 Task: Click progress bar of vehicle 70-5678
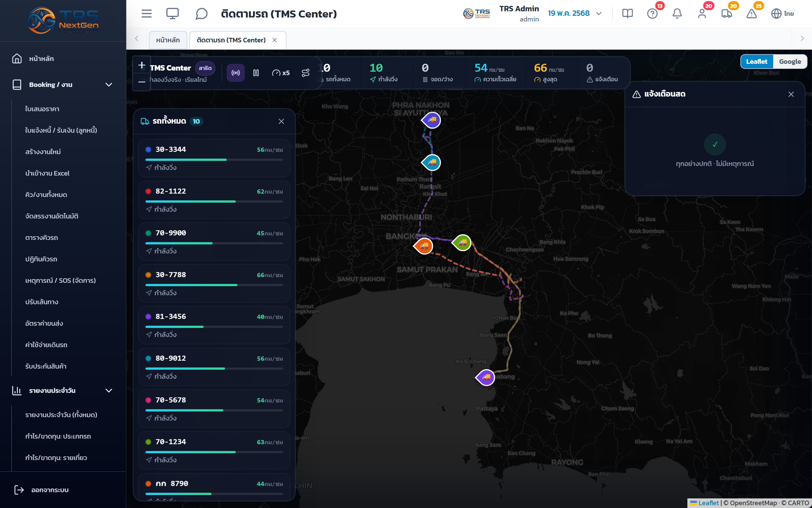coord(214,410)
